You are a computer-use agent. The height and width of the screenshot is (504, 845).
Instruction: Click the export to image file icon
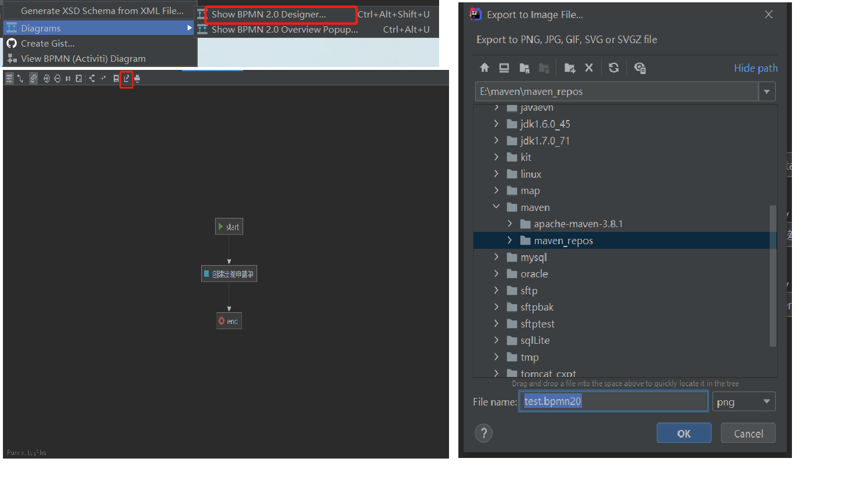[127, 78]
